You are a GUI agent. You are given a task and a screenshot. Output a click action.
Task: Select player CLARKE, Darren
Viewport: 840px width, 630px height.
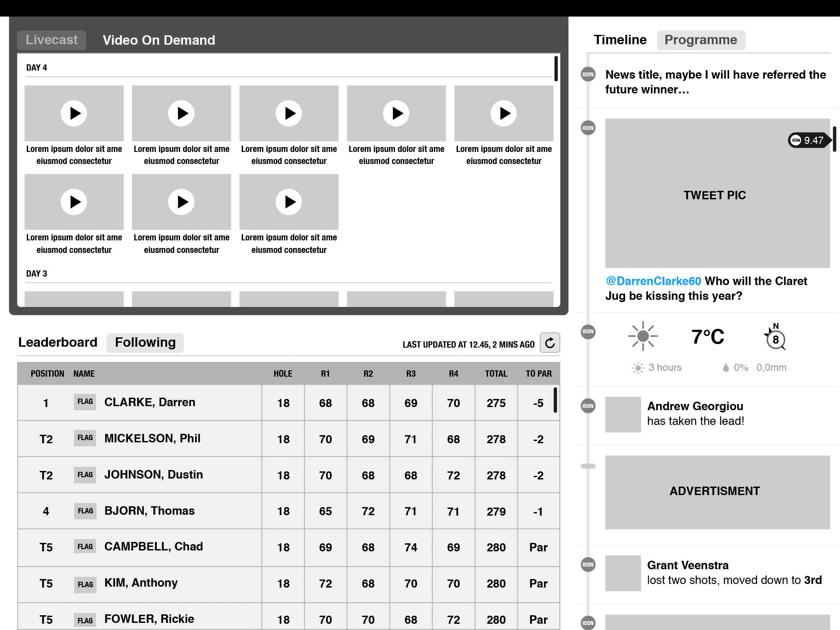click(150, 402)
